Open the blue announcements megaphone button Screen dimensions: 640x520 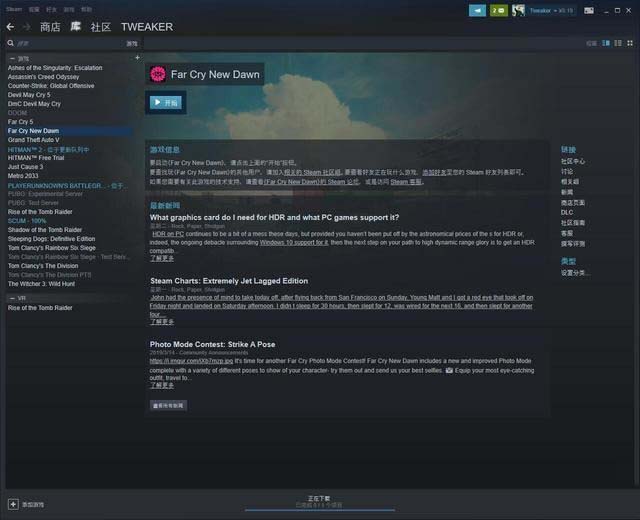click(x=477, y=11)
